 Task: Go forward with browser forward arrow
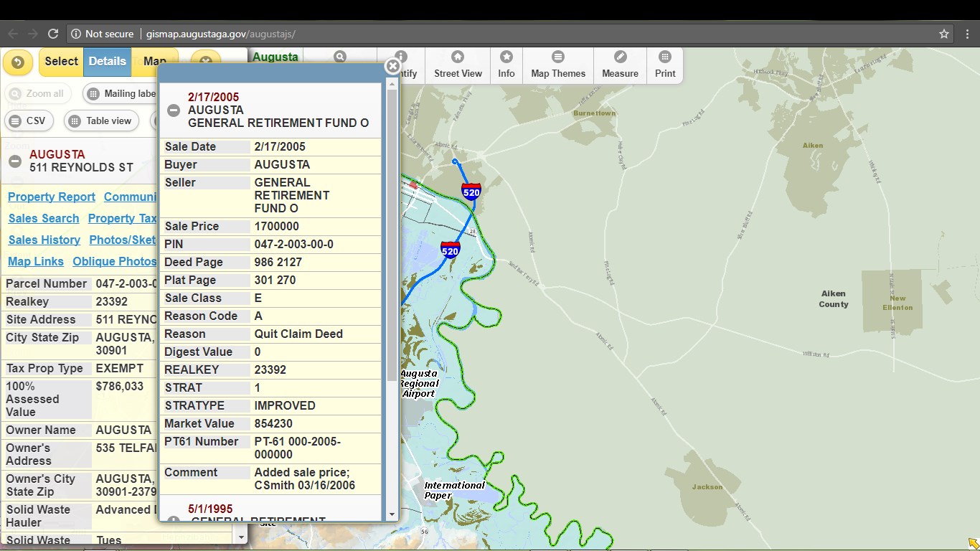[x=32, y=34]
